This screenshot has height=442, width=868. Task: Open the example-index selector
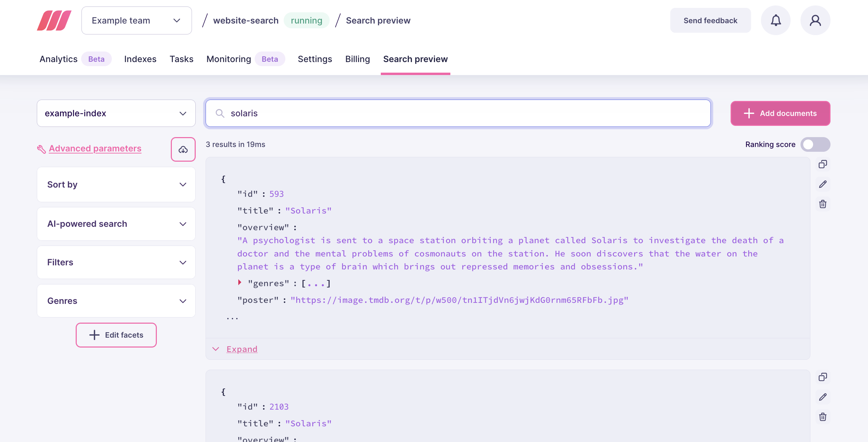pyautogui.click(x=116, y=113)
